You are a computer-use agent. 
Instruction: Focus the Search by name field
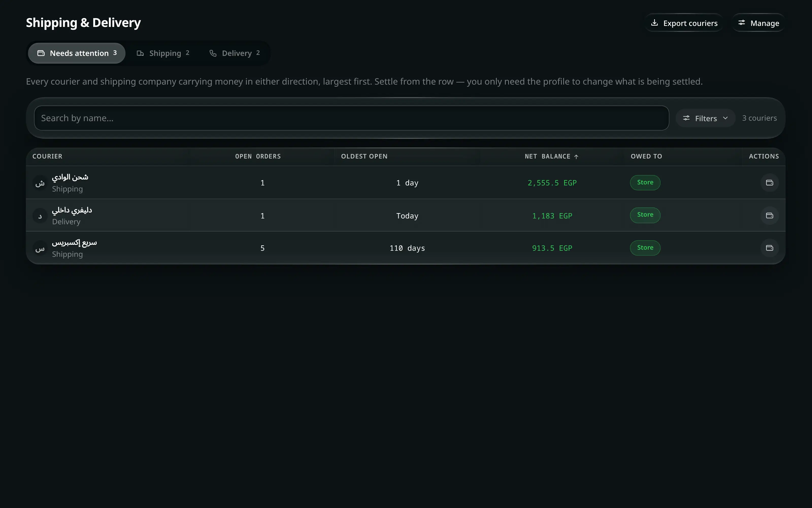click(x=352, y=118)
